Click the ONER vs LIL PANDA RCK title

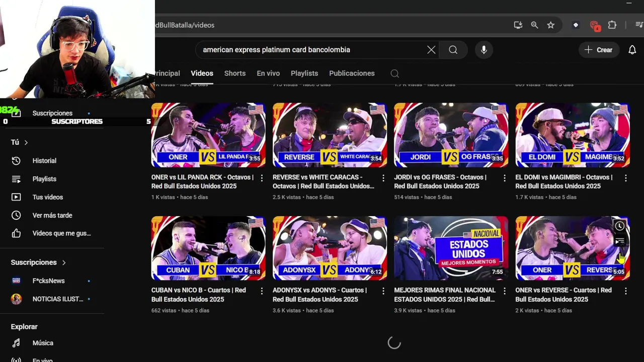[202, 182]
